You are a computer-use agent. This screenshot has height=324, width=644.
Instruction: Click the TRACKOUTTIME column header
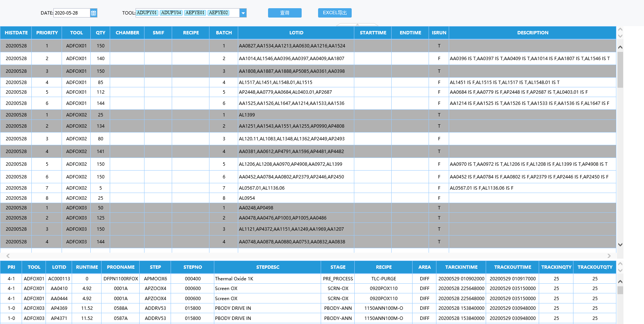coord(513,267)
